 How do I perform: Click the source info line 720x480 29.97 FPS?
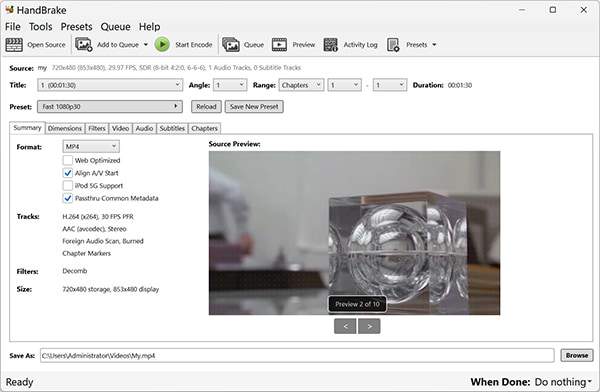(176, 68)
